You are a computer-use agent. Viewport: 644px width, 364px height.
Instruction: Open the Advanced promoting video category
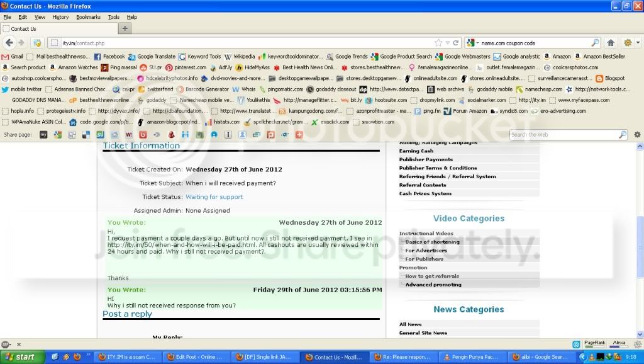coord(433,285)
